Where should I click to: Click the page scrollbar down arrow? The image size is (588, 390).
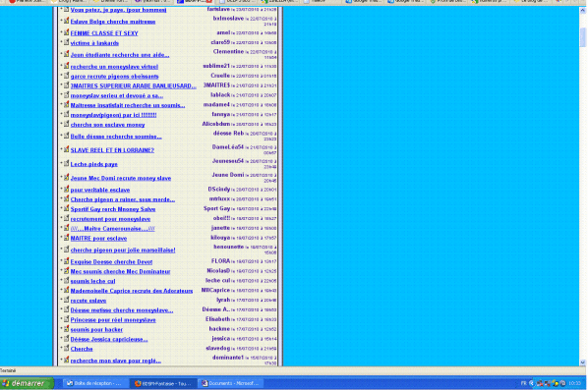[583, 362]
